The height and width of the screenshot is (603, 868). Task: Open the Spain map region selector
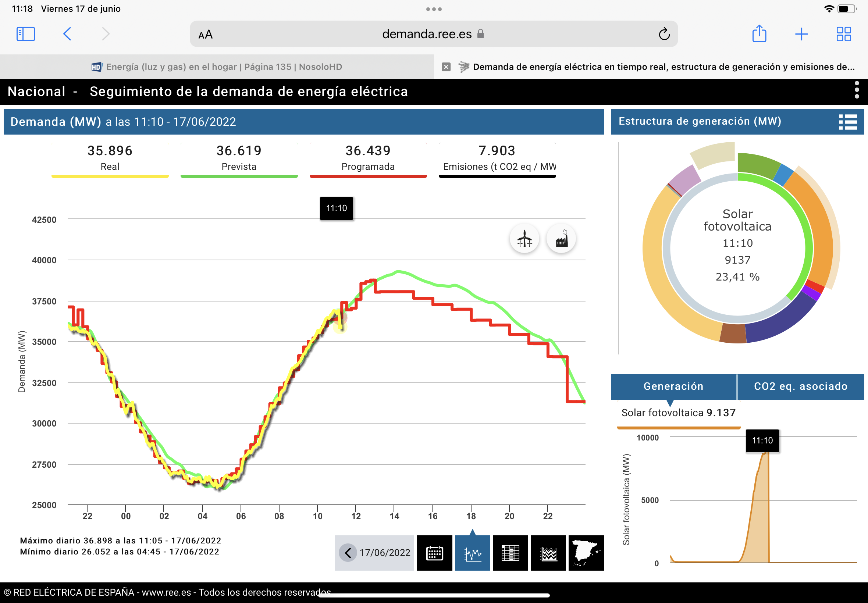[586, 553]
